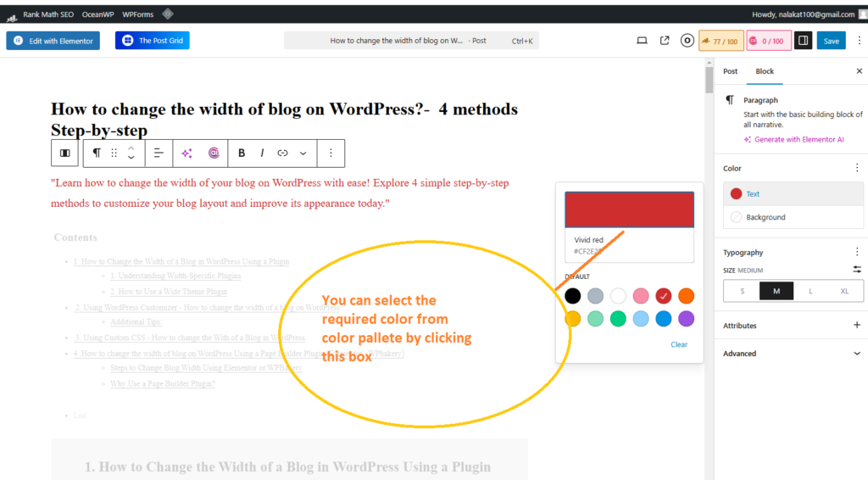Image resolution: width=868 pixels, height=480 pixels.
Task: Insert link toolbar icon
Action: (282, 153)
